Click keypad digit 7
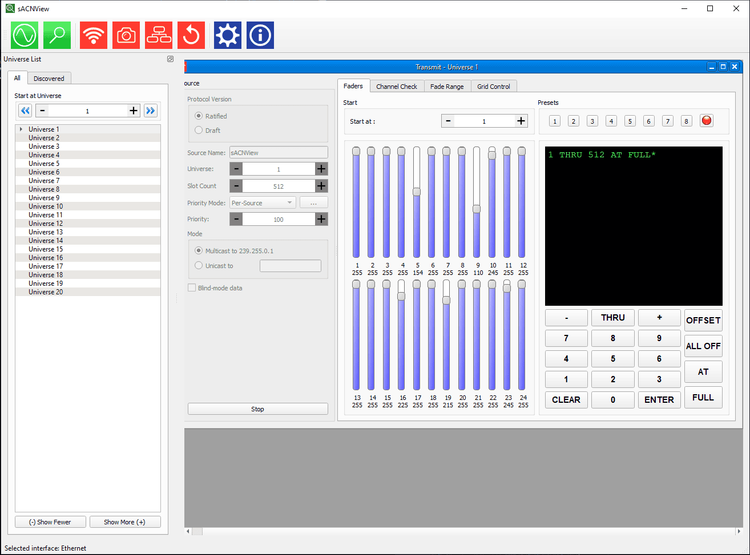 tap(566, 338)
